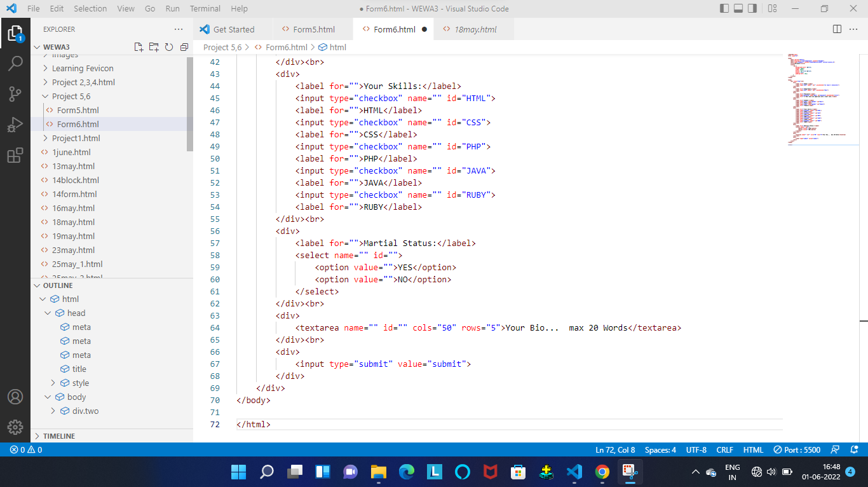
Task: Open Windows Start menu
Action: 238,472
